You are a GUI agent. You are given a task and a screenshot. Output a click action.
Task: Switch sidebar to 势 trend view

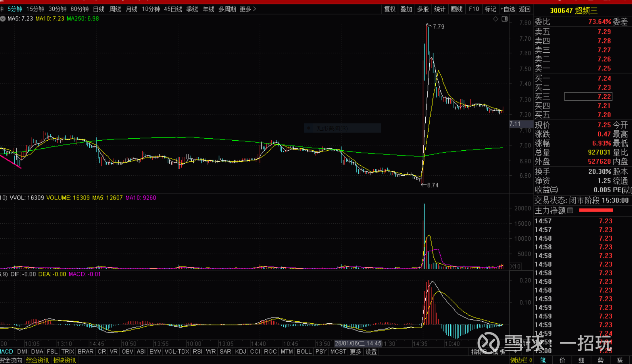click(601, 360)
